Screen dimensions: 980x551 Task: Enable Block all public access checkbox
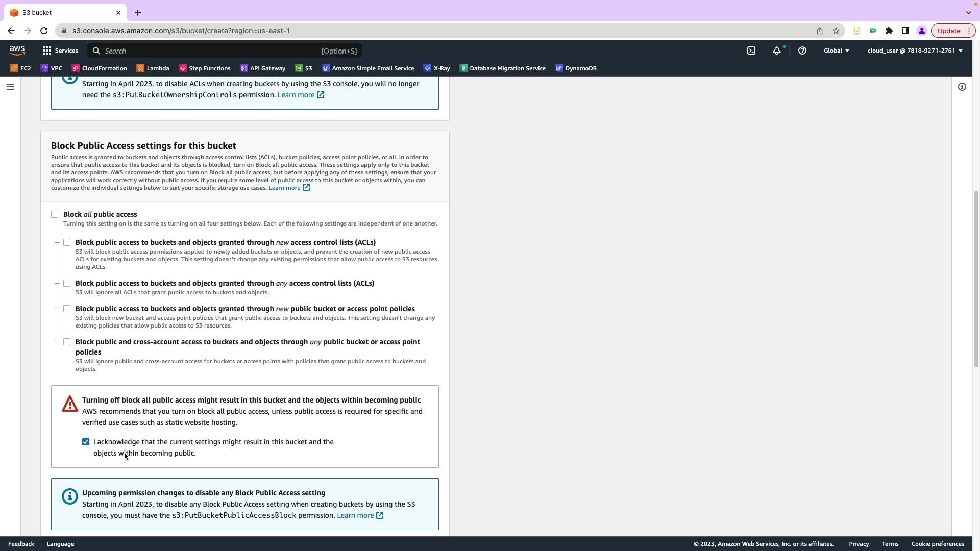click(x=55, y=214)
